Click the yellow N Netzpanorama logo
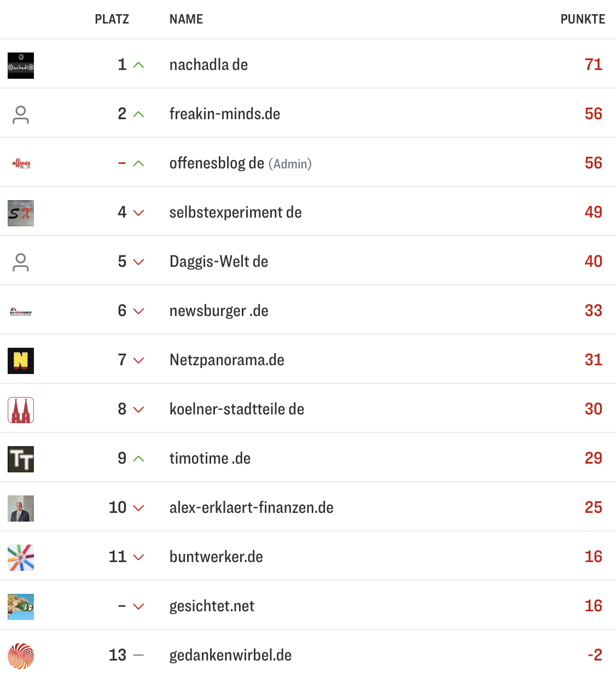 pos(21,361)
